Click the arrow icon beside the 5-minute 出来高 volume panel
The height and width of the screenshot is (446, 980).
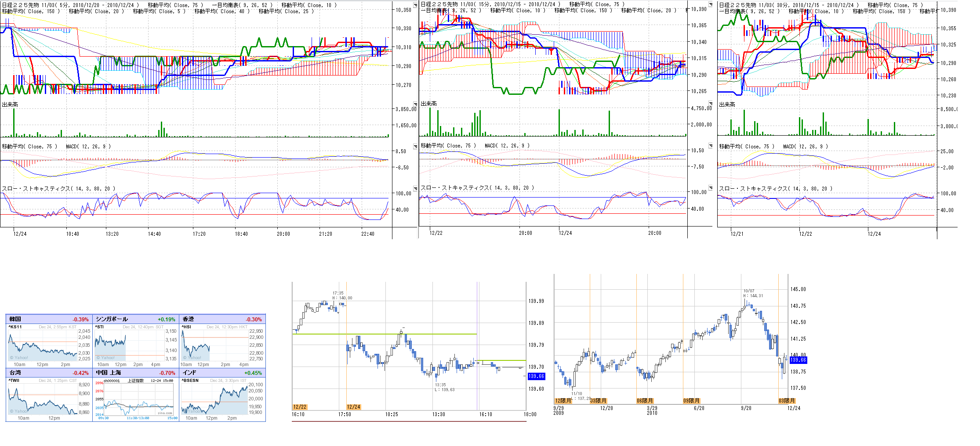[x=415, y=104]
